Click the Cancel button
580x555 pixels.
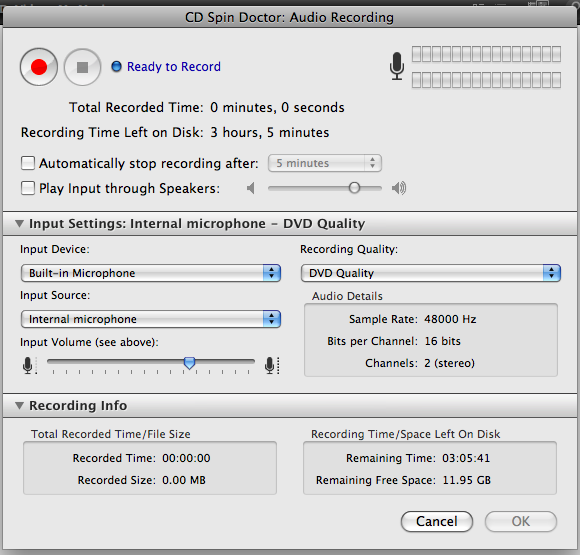point(436,521)
